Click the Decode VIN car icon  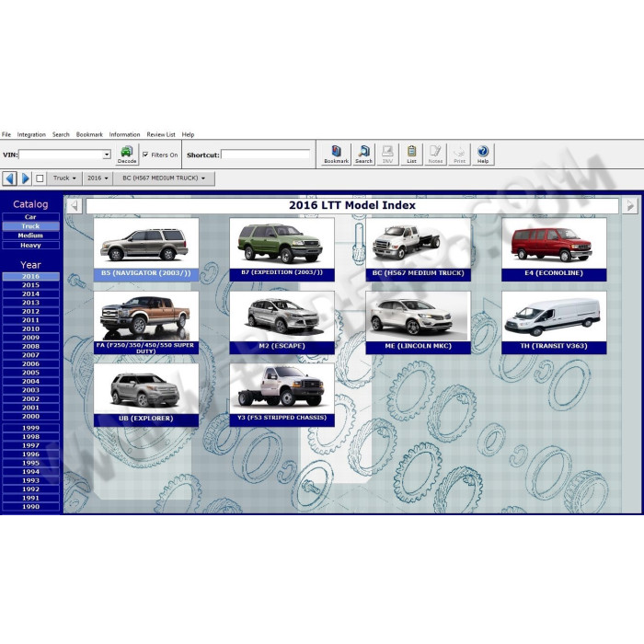[x=127, y=155]
